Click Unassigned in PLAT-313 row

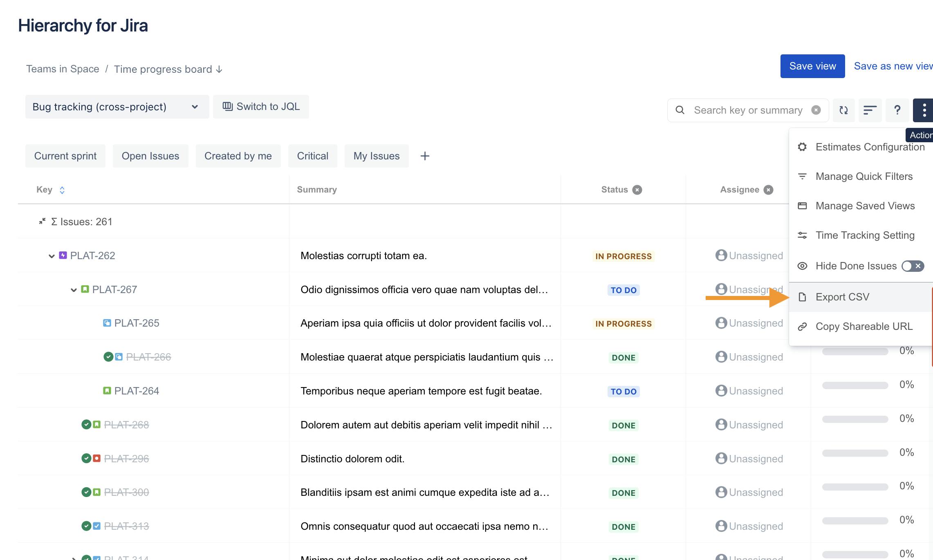pos(756,526)
